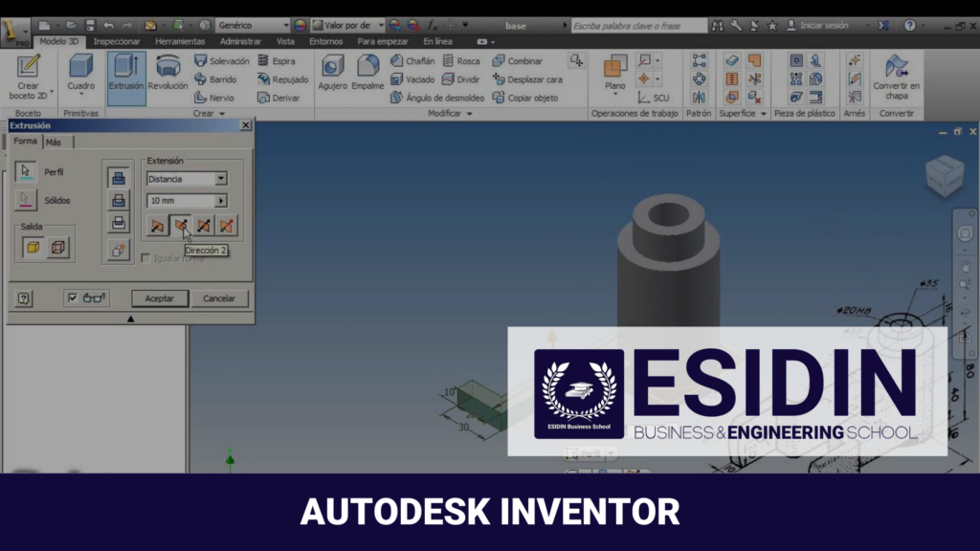Image resolution: width=980 pixels, height=551 pixels.
Task: Select the Dirección 2 extrusion direction
Action: [183, 226]
